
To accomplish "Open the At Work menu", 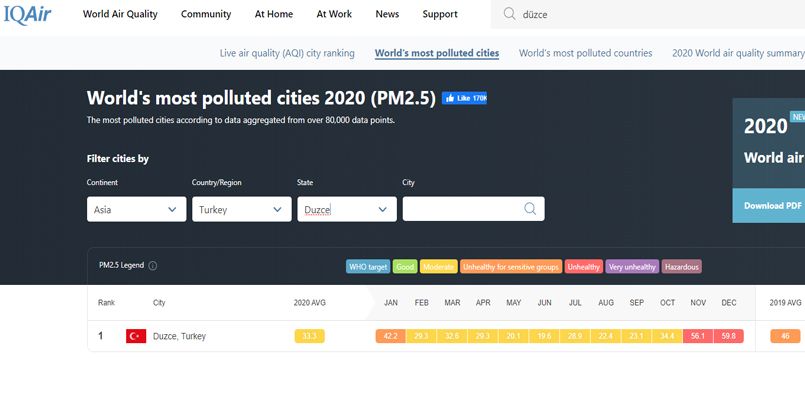I will coord(334,14).
